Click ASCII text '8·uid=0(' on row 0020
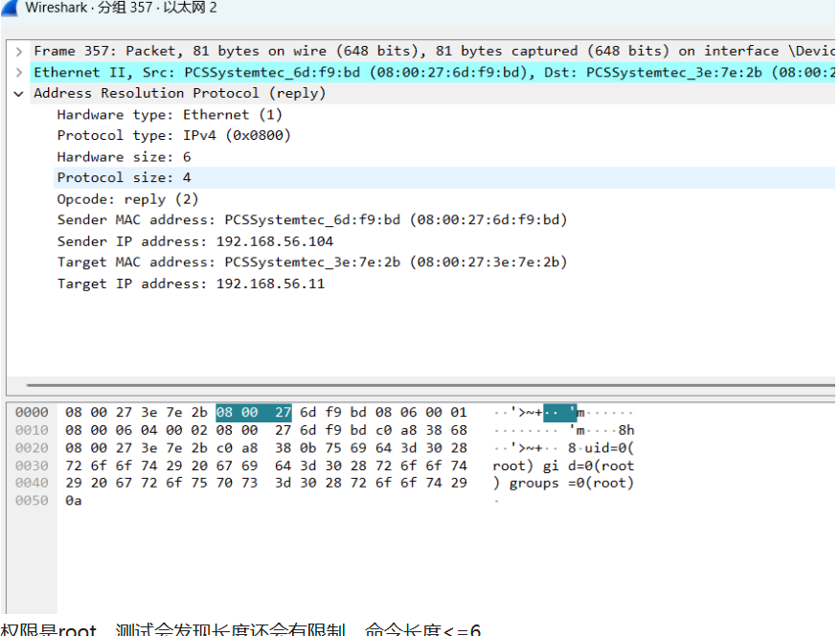The height and width of the screenshot is (636, 840). click(x=601, y=448)
